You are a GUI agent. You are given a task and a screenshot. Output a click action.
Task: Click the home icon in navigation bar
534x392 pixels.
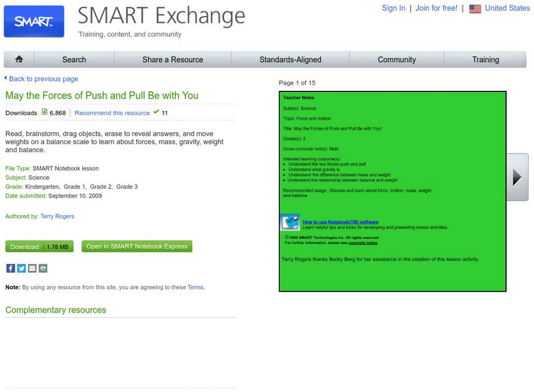point(19,59)
